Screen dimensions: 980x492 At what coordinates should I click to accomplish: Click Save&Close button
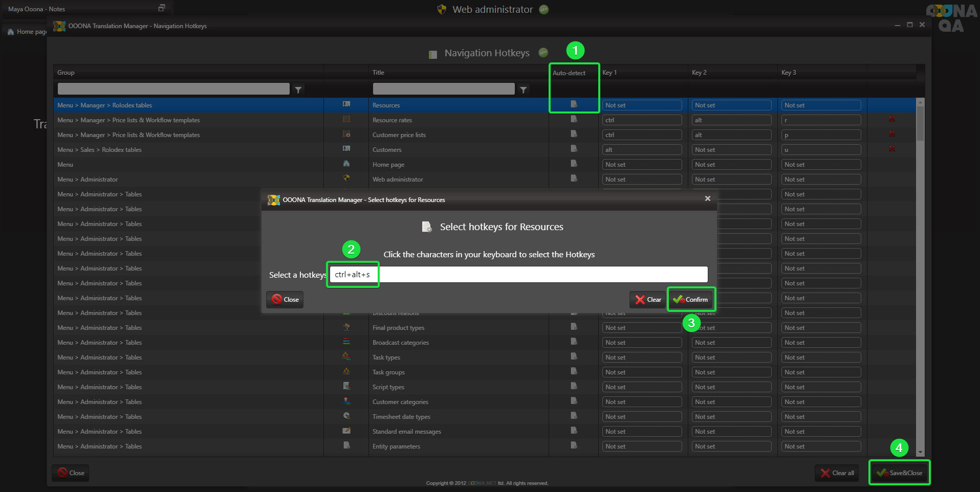[899, 473]
